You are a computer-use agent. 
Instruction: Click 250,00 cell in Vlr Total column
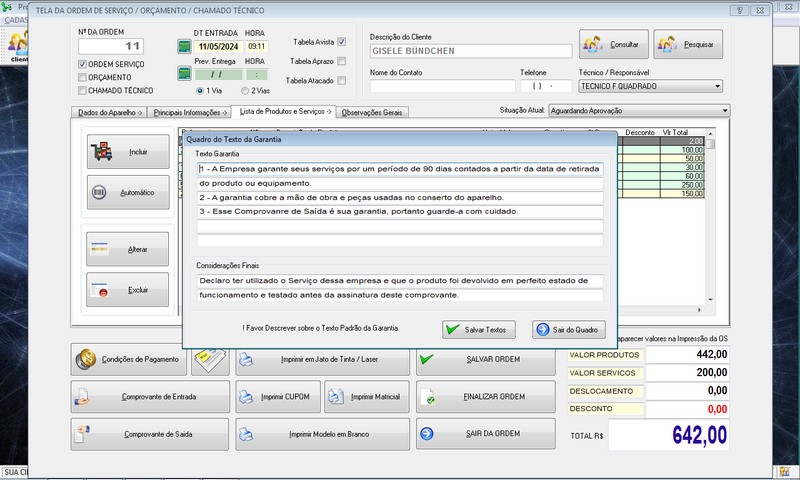point(682,185)
